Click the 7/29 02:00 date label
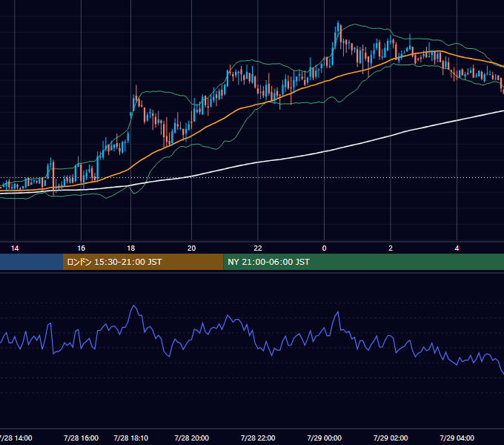 click(391, 438)
